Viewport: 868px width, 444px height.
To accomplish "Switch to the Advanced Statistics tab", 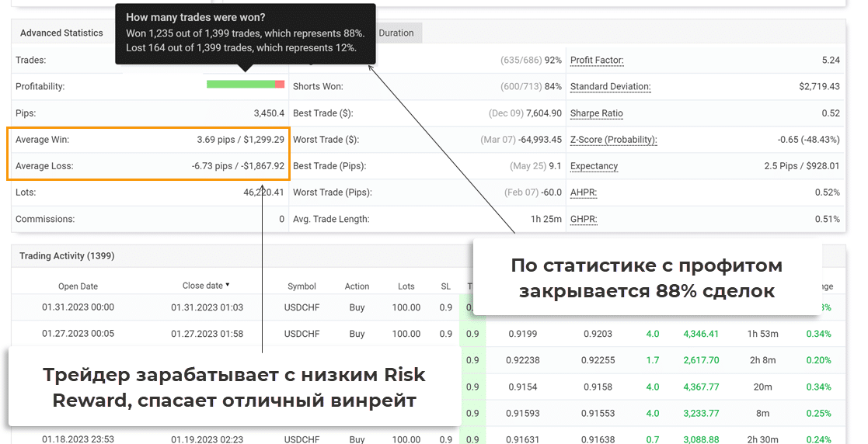I will click(x=61, y=33).
